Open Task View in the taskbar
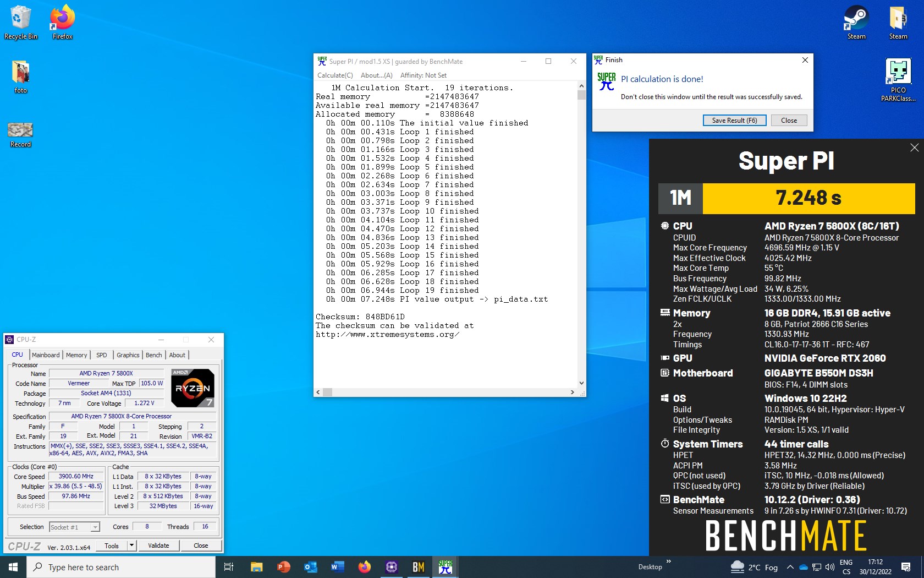Viewport: 924px width, 578px height. pyautogui.click(x=229, y=567)
